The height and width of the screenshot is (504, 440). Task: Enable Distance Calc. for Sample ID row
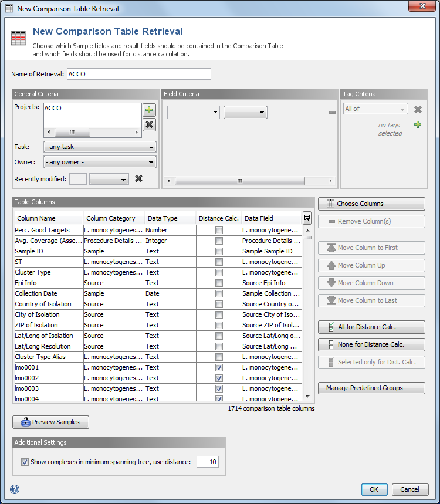219,251
